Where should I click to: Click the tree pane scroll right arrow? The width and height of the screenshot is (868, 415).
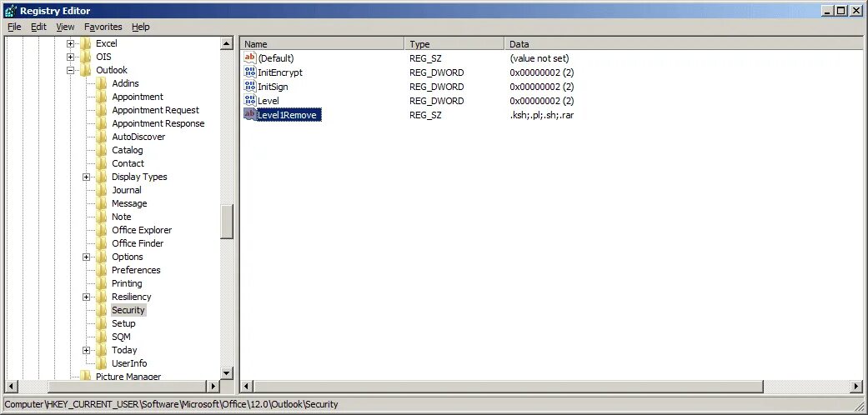[x=213, y=386]
